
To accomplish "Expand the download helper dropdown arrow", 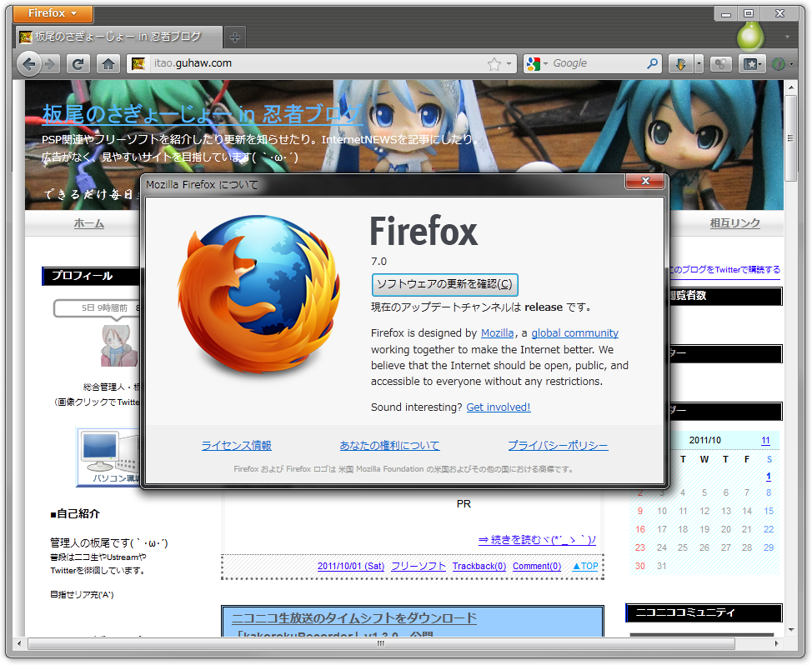I will point(699,64).
